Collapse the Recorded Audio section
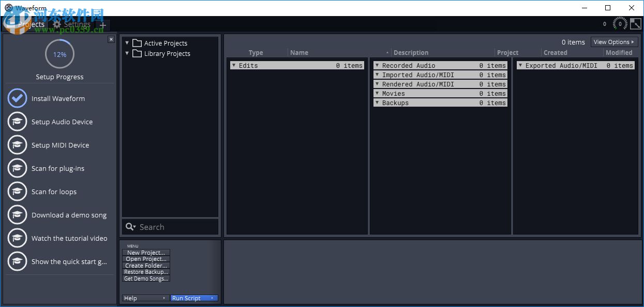644x307 pixels. (x=377, y=65)
